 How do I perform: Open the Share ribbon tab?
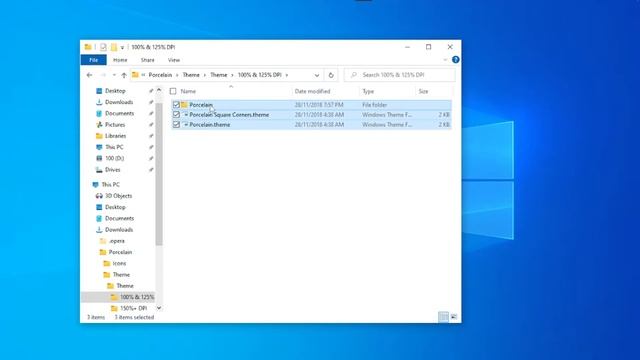click(147, 60)
